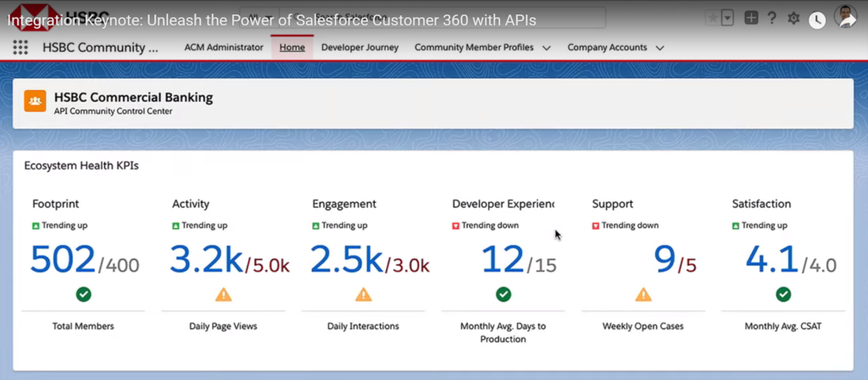
Task: Click the 9 Support value
Action: [665, 260]
